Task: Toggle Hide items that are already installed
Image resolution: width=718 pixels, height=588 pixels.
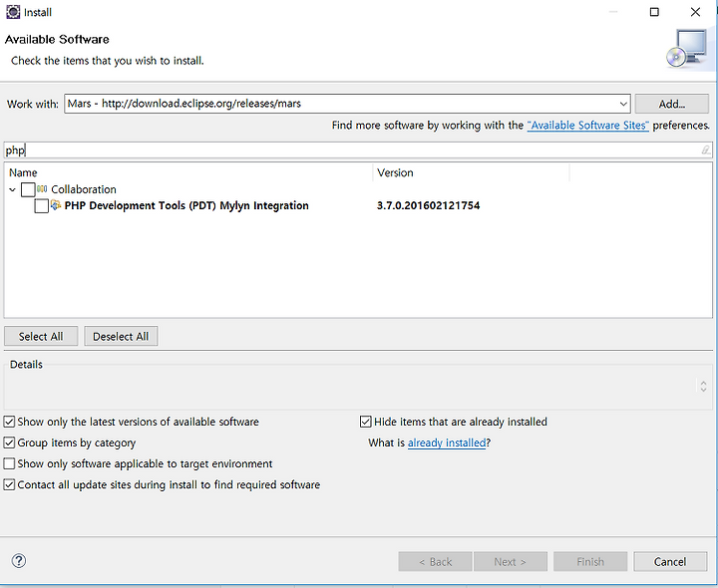Action: pyautogui.click(x=365, y=422)
